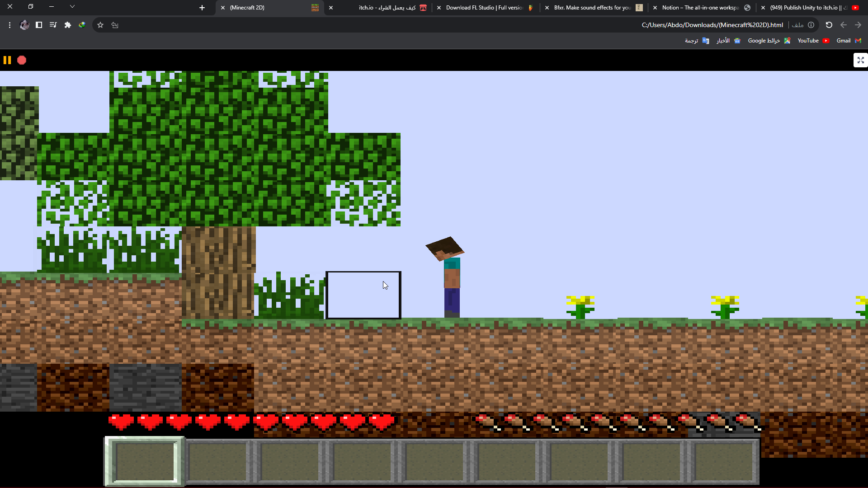
Task: Select the first highlighted hotbar slot
Action: (x=145, y=461)
